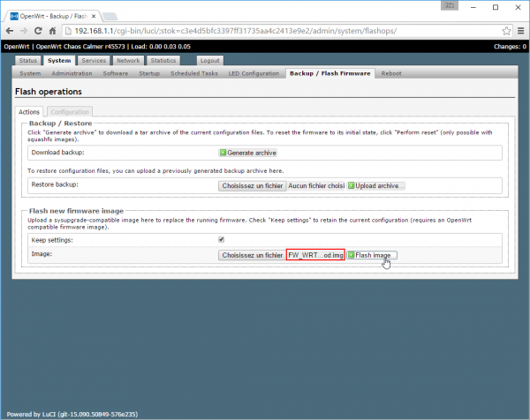Image resolution: width=530 pixels, height=420 pixels.
Task: Click the browser forward arrow
Action: (x=34, y=30)
